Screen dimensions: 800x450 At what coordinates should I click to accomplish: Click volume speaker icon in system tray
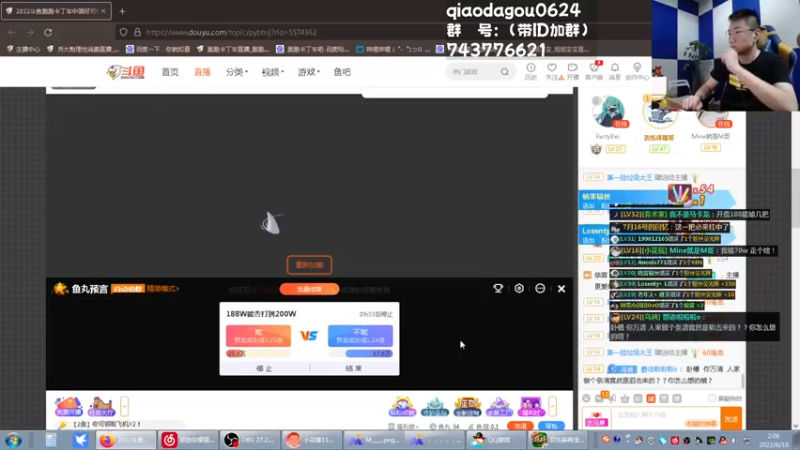pos(735,440)
